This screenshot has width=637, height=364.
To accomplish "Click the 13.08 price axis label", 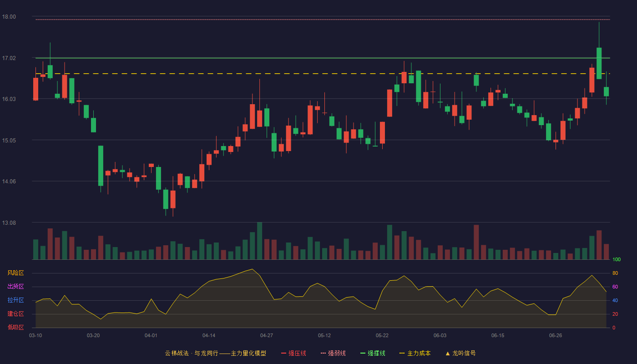I will point(9,223).
